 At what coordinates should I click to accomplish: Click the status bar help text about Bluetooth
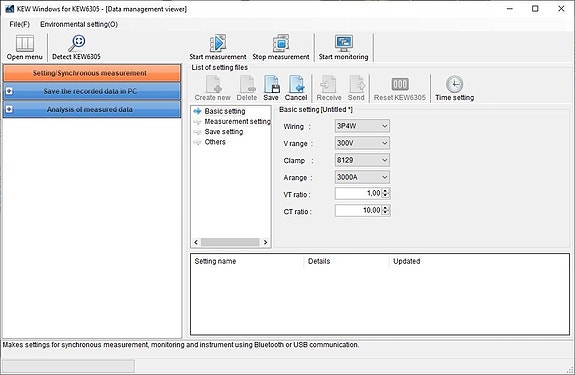coord(181,345)
